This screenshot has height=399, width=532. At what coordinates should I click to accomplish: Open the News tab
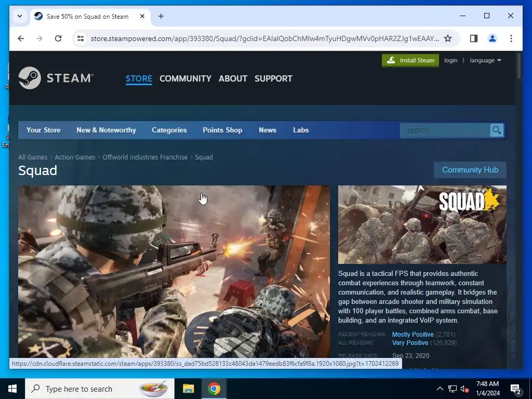pos(268,130)
